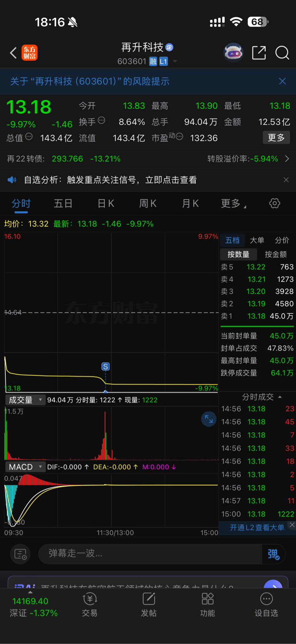The width and height of the screenshot is (296, 644).
Task: Toggle the 弹 danmaku switch
Action: pyautogui.click(x=274, y=554)
